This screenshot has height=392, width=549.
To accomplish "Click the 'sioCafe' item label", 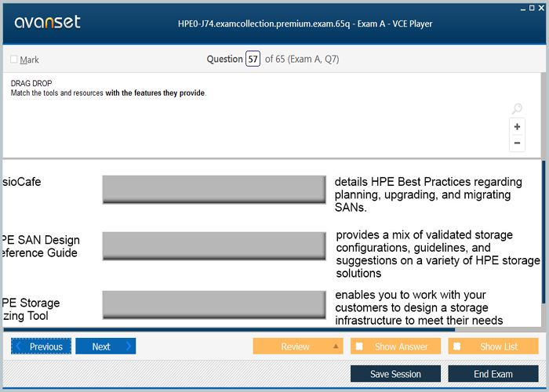I will pos(22,182).
